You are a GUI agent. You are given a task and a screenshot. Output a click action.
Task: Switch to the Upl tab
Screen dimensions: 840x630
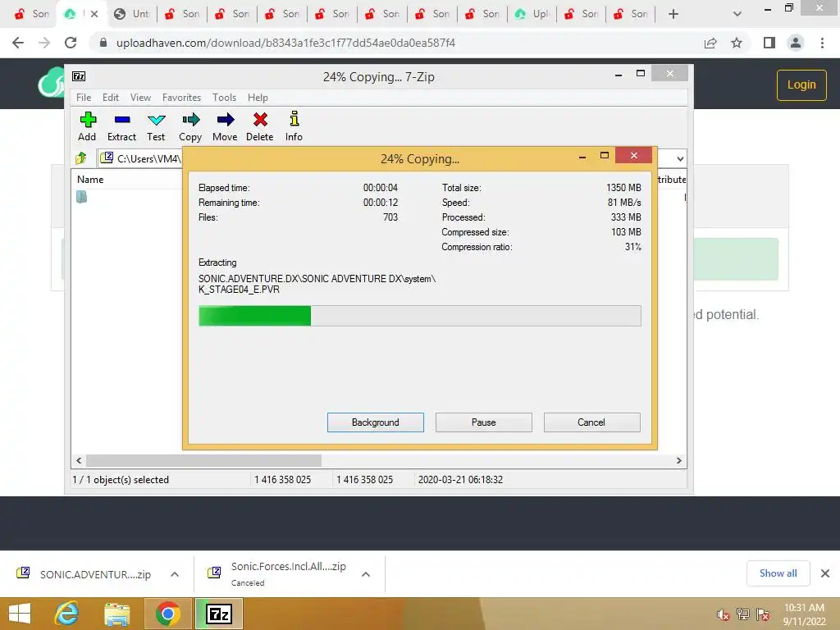(x=531, y=14)
